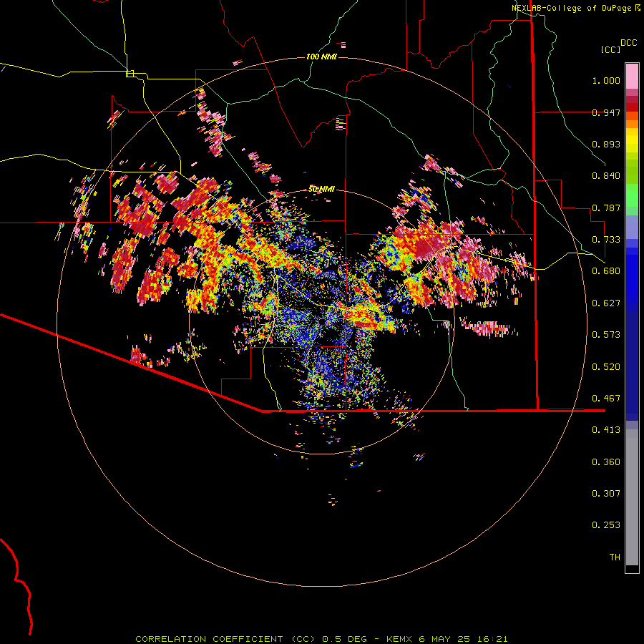Select the 0.253 colorbar value label

[606, 525]
